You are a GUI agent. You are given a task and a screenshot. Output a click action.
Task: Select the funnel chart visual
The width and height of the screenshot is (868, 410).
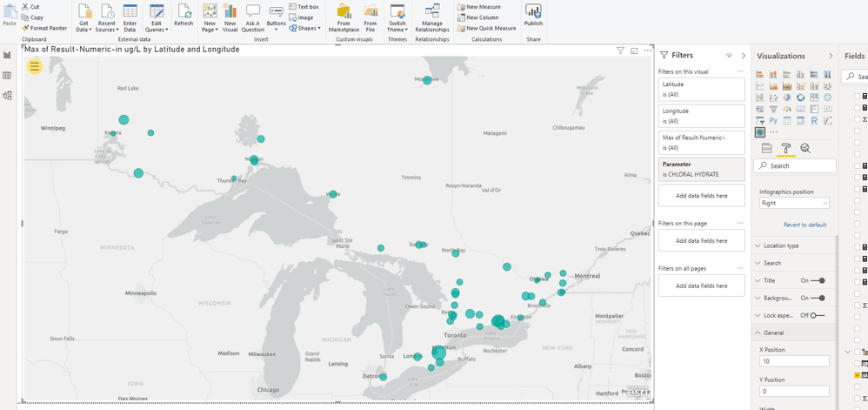click(773, 109)
